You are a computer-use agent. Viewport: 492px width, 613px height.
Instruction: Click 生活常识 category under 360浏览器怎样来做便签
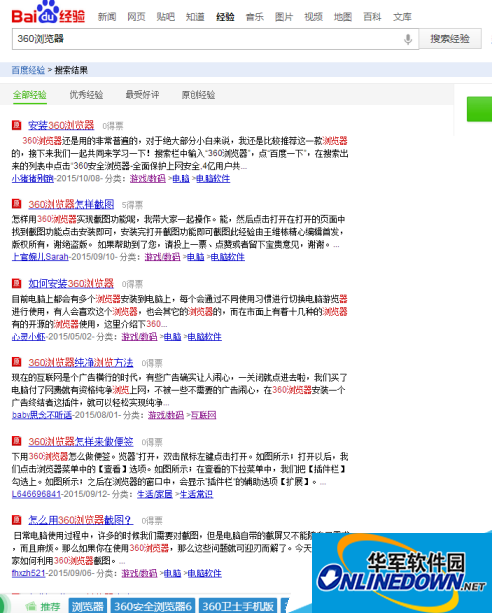click(x=196, y=494)
